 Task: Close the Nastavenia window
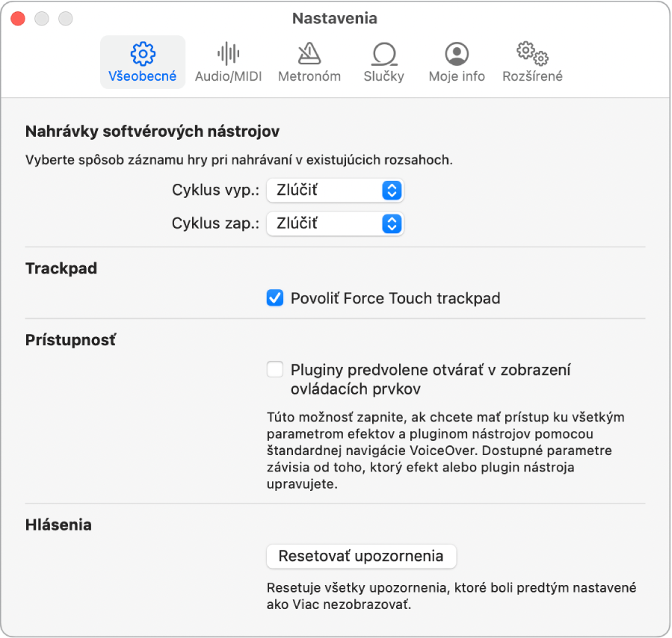18,18
